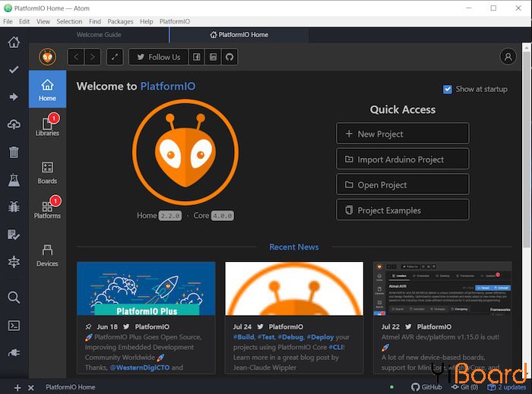
Task: Open the File menu
Action: [x=8, y=21]
